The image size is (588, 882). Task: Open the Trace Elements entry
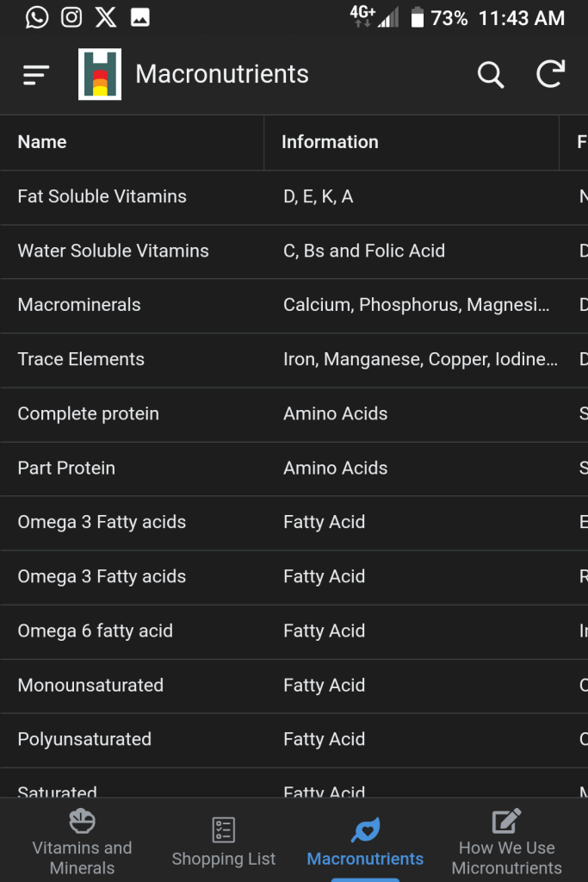pos(81,359)
